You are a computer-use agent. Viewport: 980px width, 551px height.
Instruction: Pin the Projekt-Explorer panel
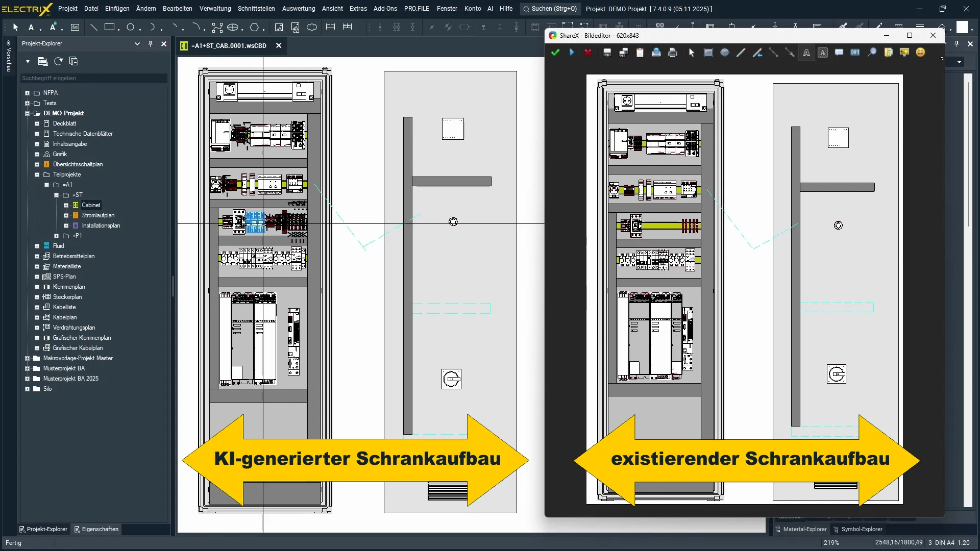coord(150,44)
